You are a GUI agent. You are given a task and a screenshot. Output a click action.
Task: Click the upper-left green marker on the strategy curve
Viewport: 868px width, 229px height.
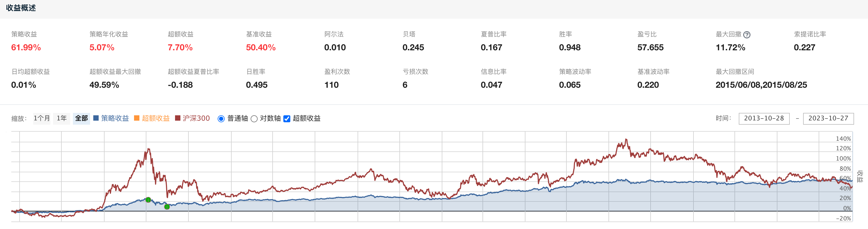pyautogui.click(x=148, y=200)
